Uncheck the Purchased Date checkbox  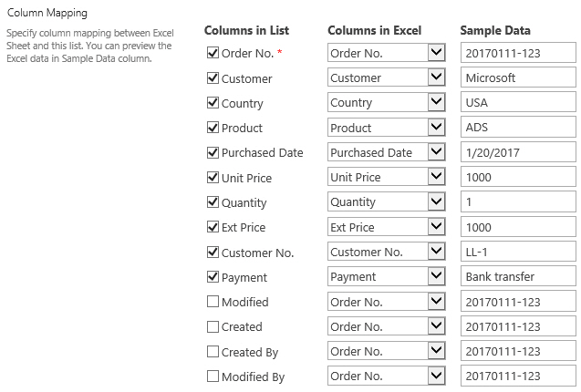click(213, 152)
